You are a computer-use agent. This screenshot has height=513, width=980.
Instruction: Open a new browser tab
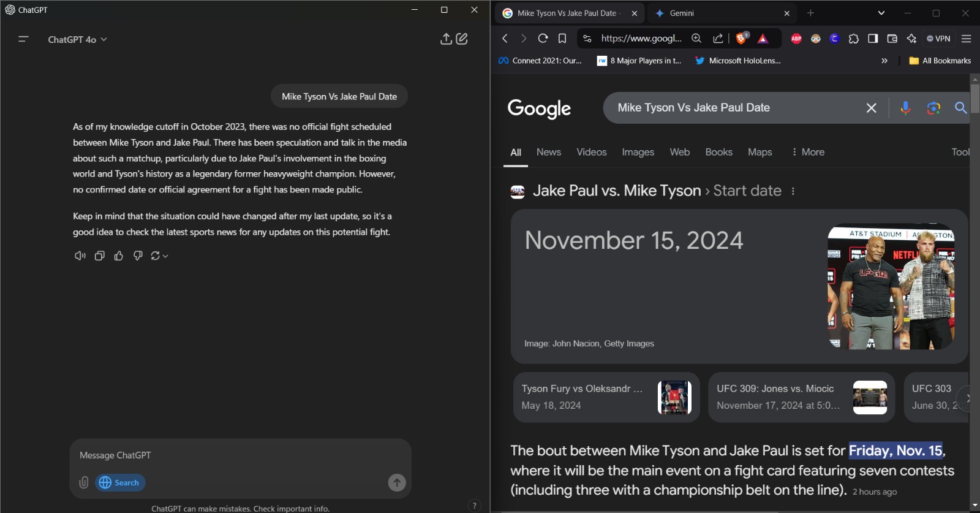click(810, 13)
